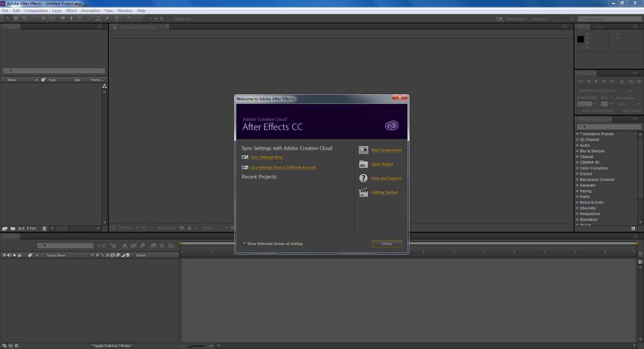Click the snapshot camera icon in Composition panel
This screenshot has width=644, height=349.
[x=182, y=228]
